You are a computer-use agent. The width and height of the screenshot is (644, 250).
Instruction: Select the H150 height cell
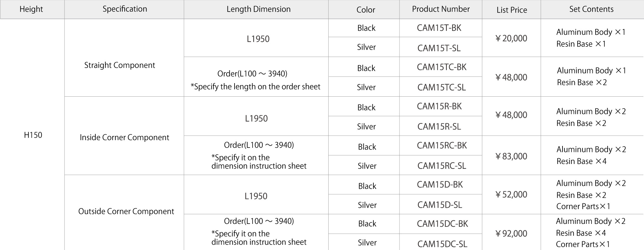[x=33, y=135]
